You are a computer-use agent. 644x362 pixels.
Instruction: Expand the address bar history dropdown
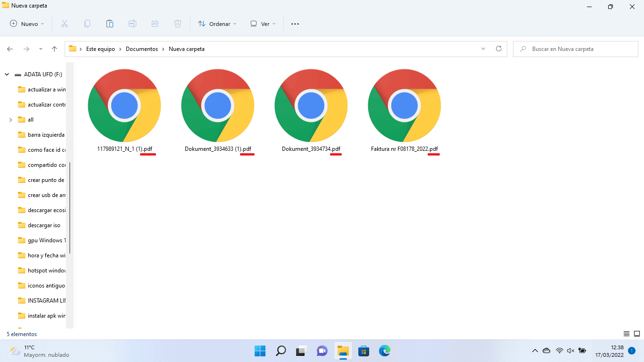coord(483,49)
